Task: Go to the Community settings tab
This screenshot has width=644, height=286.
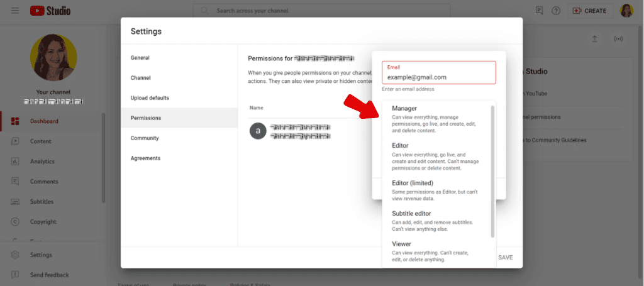Action: (145, 138)
